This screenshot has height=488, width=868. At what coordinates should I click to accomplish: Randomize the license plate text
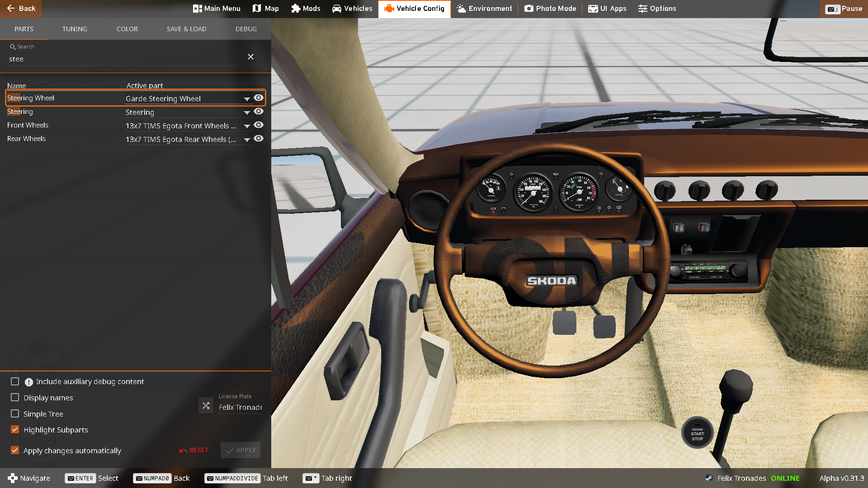[206, 405]
